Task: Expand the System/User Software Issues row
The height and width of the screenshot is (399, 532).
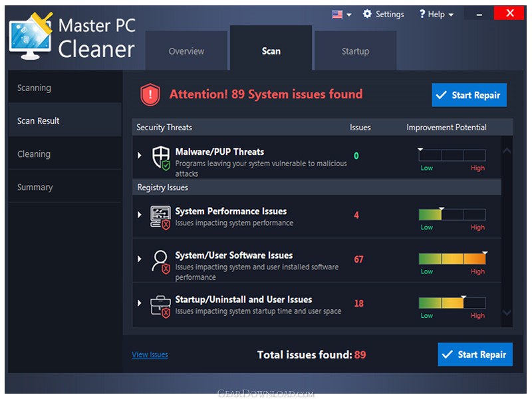Action: [140, 259]
